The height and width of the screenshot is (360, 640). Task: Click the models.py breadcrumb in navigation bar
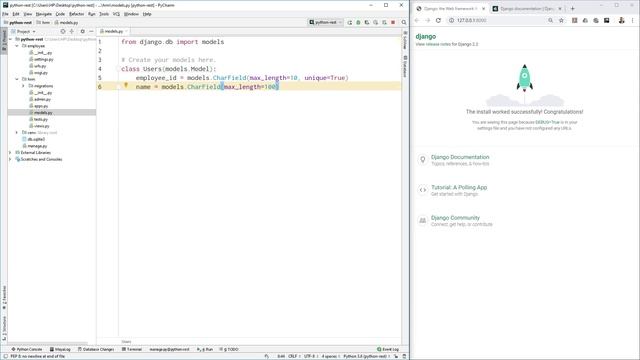tap(67, 22)
